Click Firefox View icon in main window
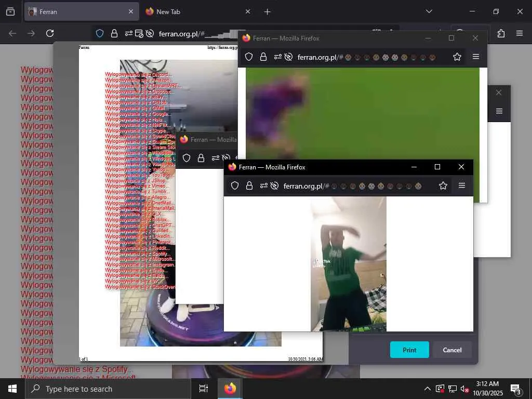Image resolution: width=532 pixels, height=399 pixels. click(x=10, y=11)
